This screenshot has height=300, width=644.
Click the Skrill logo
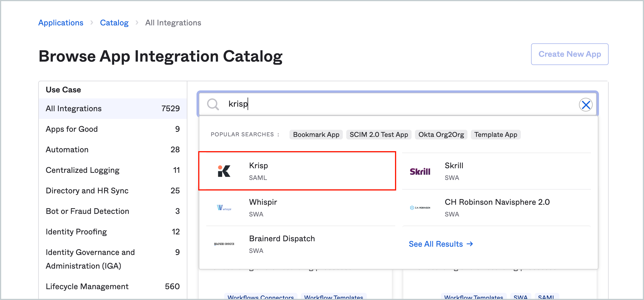coord(420,171)
